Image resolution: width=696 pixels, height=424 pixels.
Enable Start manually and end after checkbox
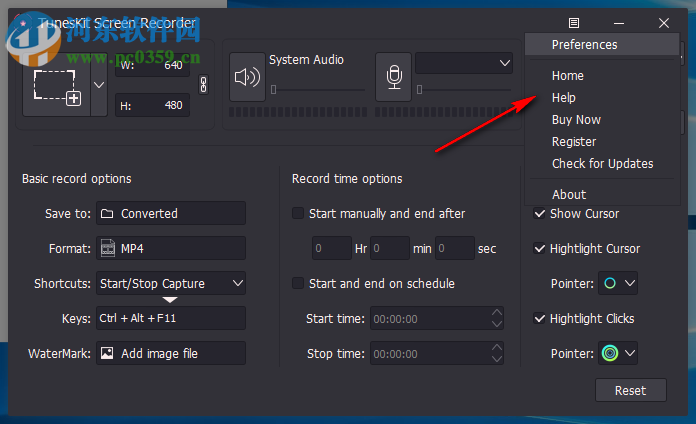point(298,213)
